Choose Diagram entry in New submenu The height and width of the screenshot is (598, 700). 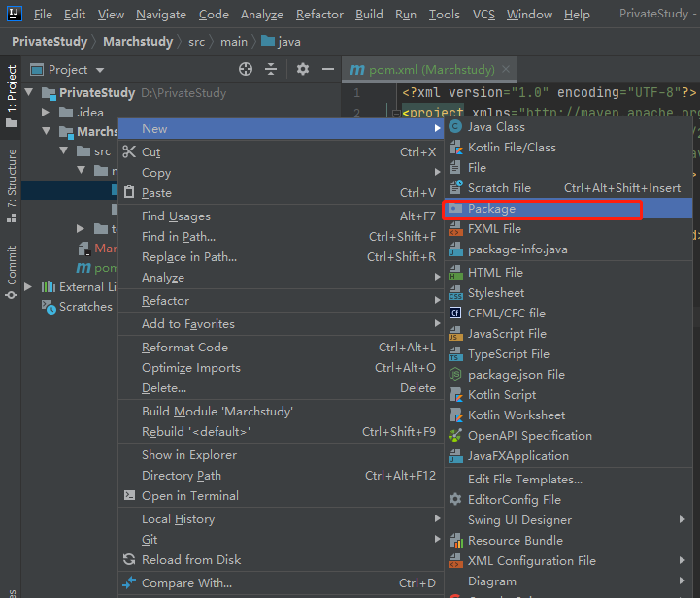[568, 581]
